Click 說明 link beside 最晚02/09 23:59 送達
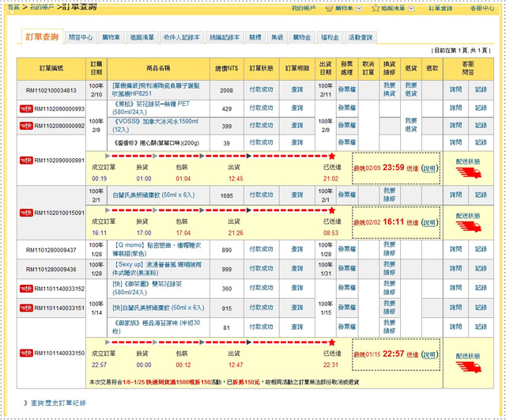The height and width of the screenshot is (420, 506). (429, 168)
